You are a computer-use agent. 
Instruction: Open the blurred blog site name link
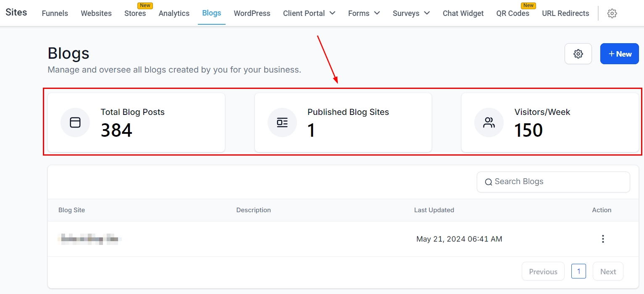(89, 239)
